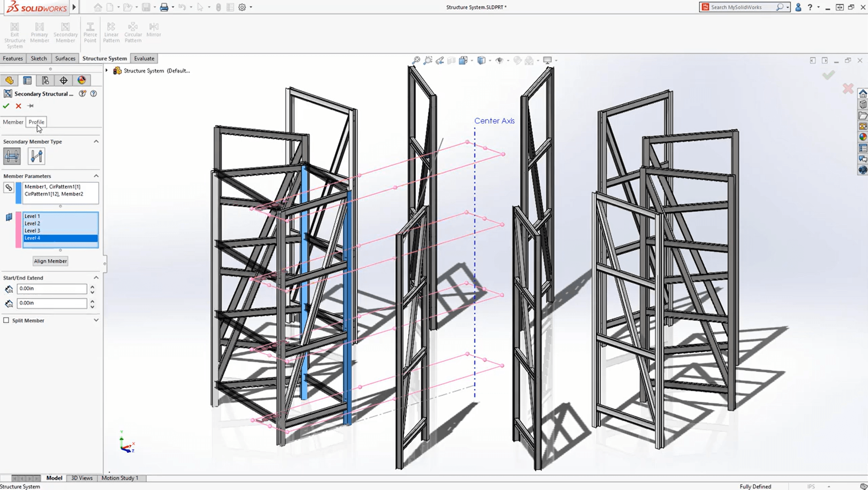
Task: Click the pink color bar beside the Levels list
Action: pos(18,229)
